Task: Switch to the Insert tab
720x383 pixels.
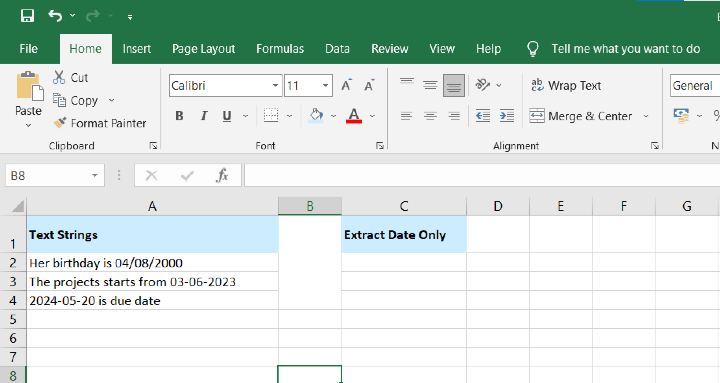Action: (x=137, y=49)
